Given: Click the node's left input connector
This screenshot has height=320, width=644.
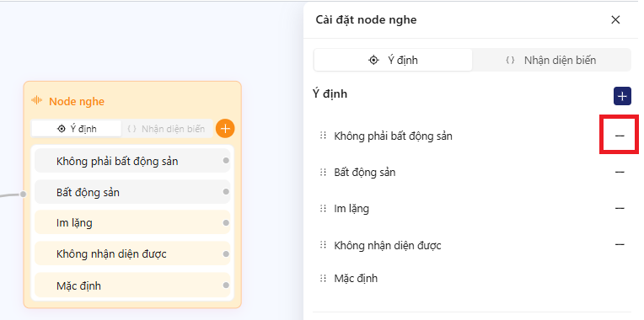Looking at the screenshot, I should tap(24, 194).
